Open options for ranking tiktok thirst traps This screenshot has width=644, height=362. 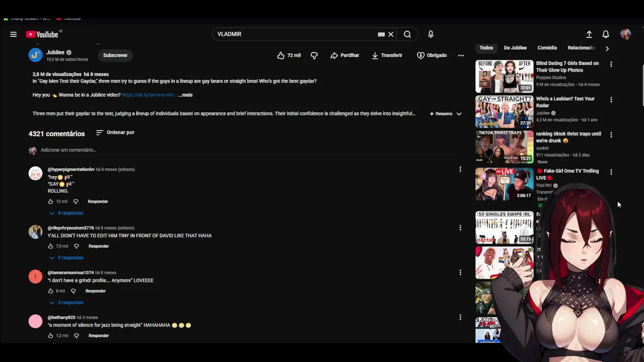tap(611, 135)
